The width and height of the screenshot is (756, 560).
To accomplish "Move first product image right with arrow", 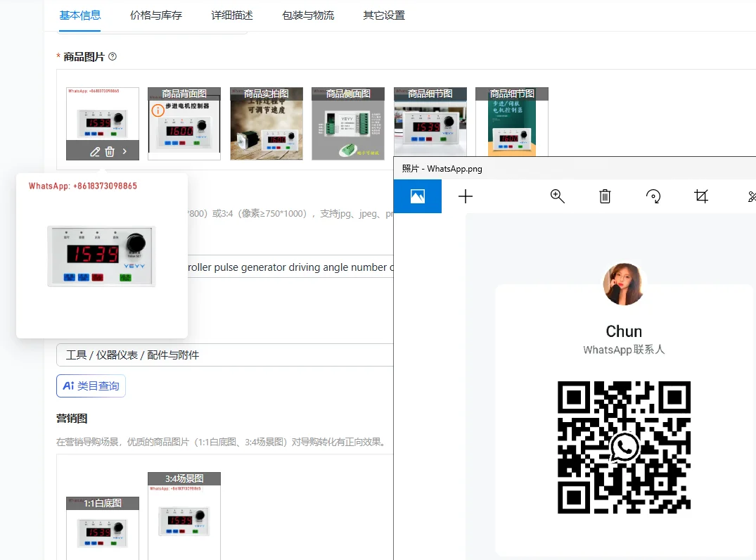I will click(125, 151).
